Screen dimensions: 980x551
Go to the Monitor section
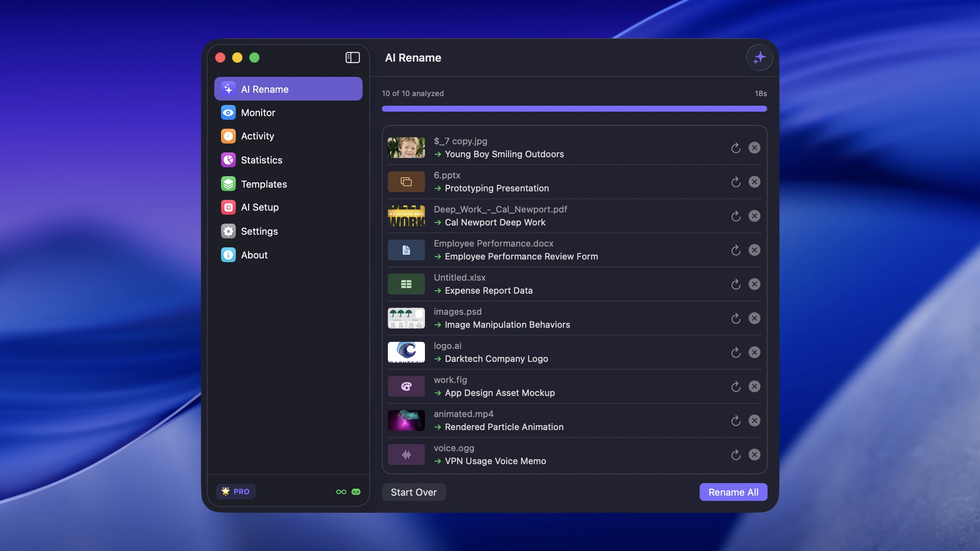click(288, 112)
